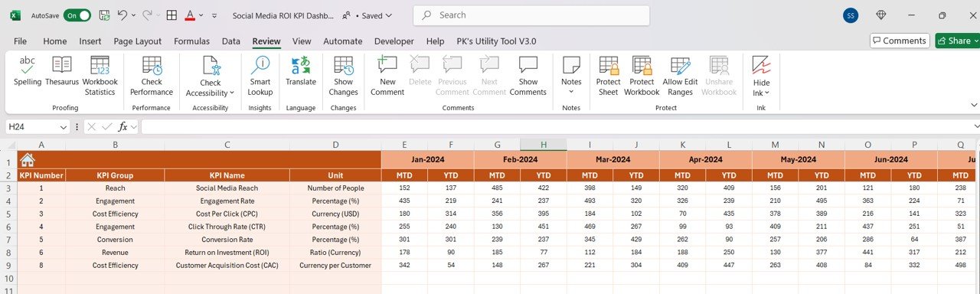Click the Comments button at top right
Viewport: 980px width, 294px height.
pos(900,41)
